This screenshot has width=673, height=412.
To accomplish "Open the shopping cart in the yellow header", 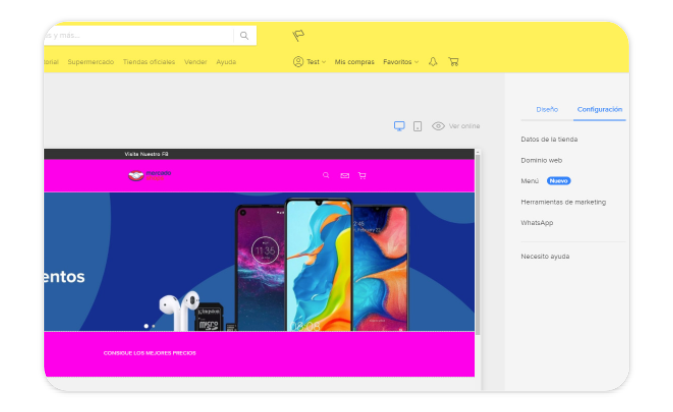I will pyautogui.click(x=453, y=62).
